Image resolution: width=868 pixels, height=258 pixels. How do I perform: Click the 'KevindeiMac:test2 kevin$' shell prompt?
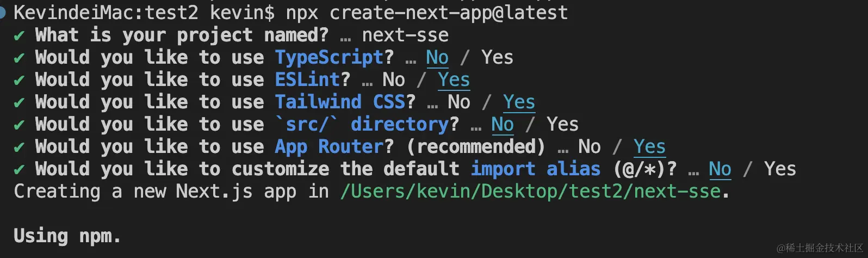coord(144,12)
